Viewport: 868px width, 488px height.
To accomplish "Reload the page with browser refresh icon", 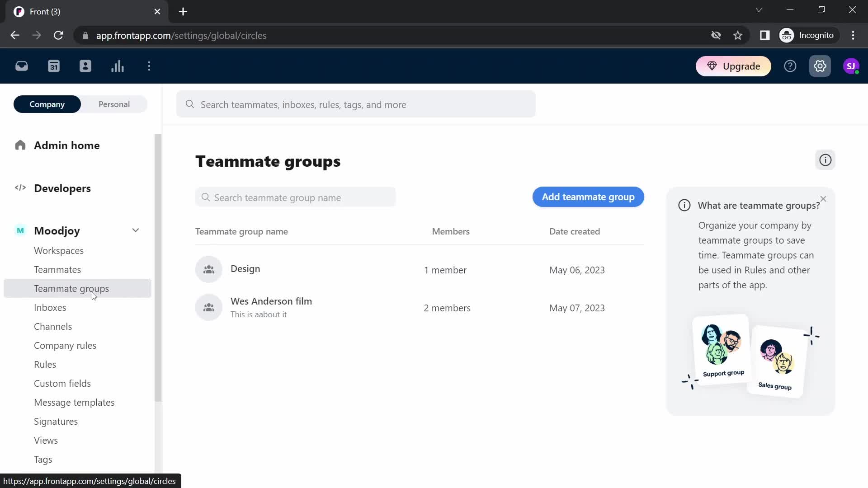I will pos(58,35).
